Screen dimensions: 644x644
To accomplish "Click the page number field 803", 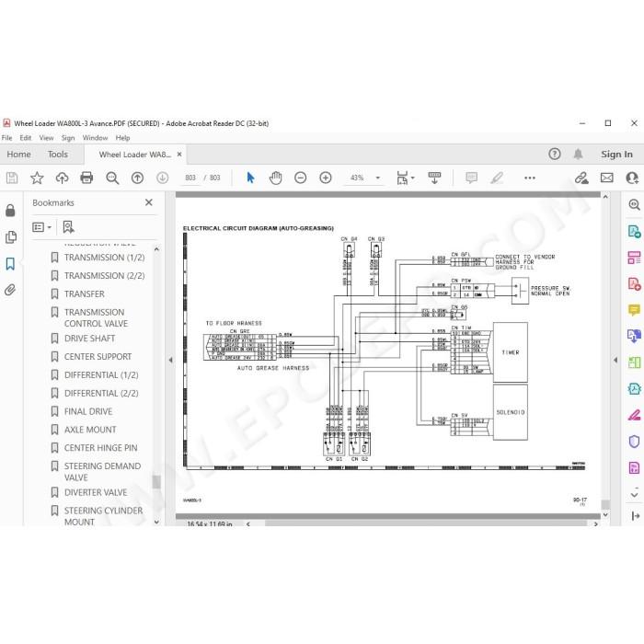I will point(190,178).
